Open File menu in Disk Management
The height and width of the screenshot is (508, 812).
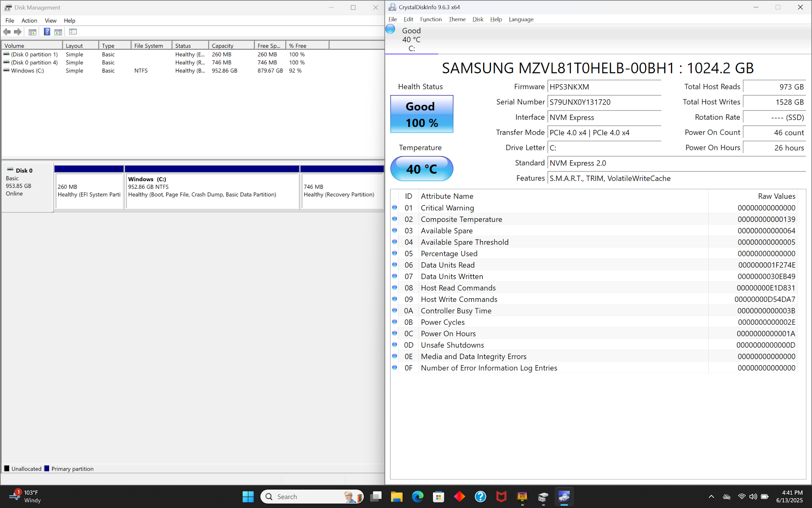click(10, 21)
